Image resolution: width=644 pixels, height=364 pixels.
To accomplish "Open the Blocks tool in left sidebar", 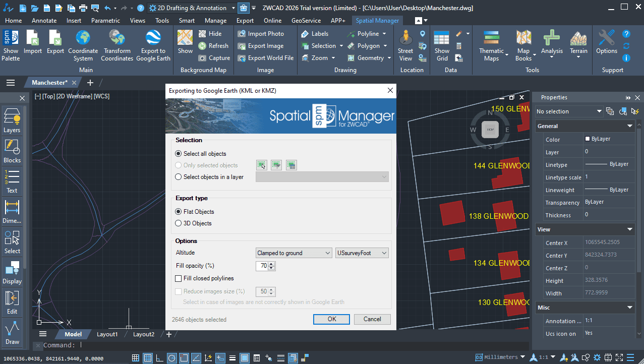I will pos(12,151).
